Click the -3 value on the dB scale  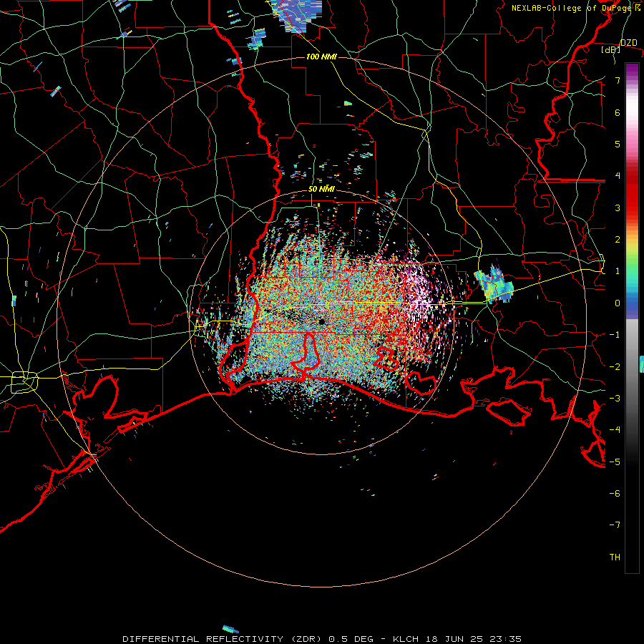click(x=615, y=399)
